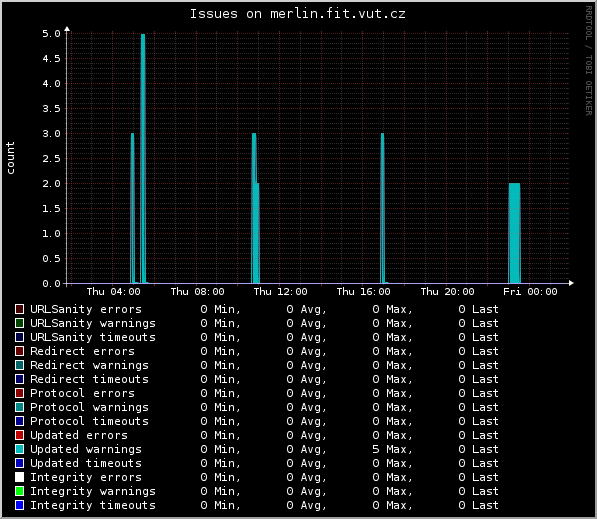Image resolution: width=597 pixels, height=519 pixels.
Task: Click the Integrity timeouts blue swatch
Action: 19,505
